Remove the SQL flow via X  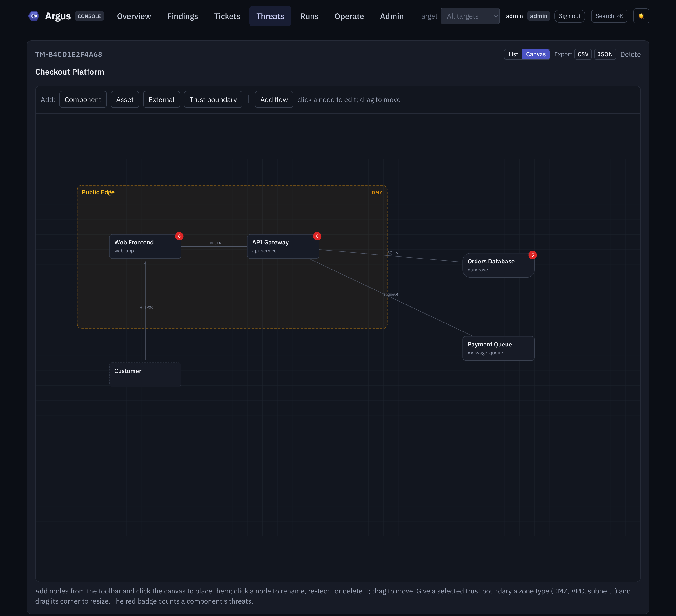(x=397, y=253)
